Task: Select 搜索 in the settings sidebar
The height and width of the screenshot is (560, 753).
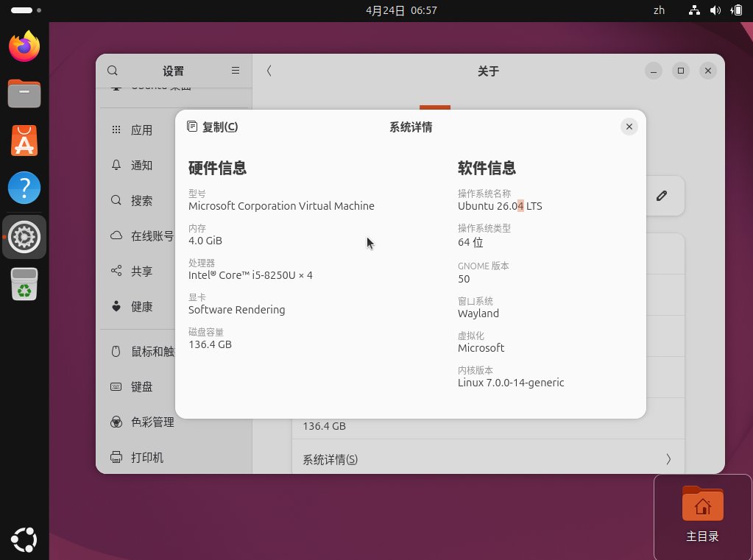Action: pos(141,201)
